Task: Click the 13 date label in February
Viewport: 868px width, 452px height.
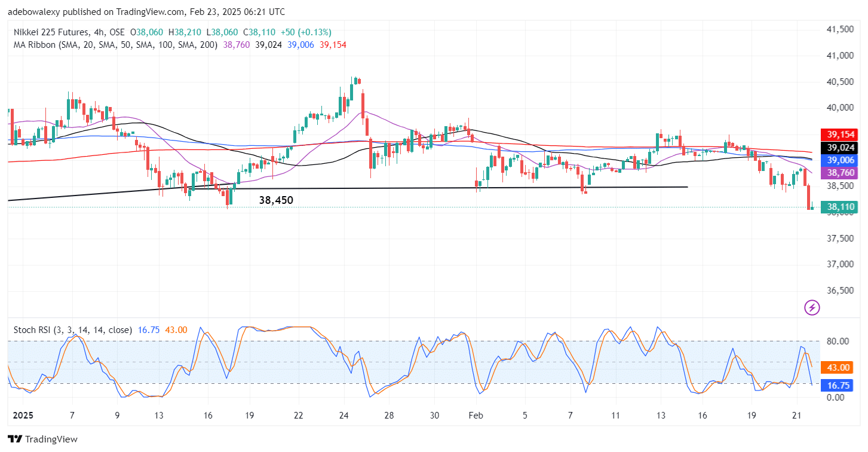Action: pos(661,414)
